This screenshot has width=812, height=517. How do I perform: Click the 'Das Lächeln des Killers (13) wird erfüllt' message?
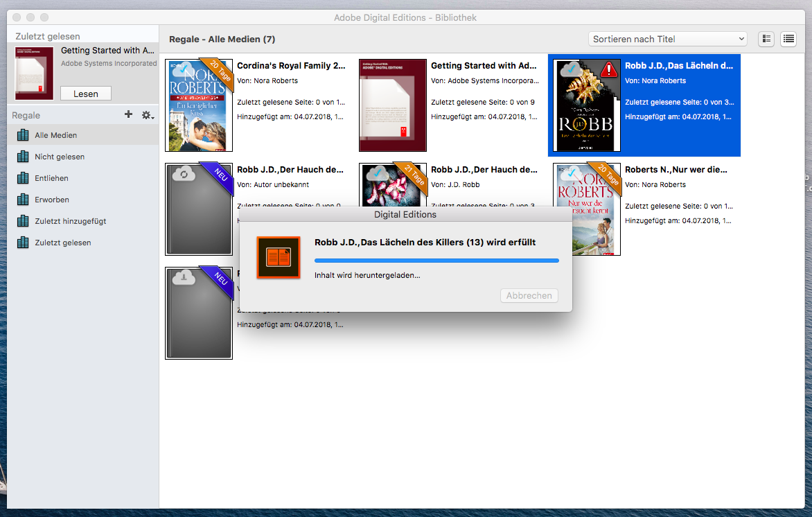click(425, 243)
